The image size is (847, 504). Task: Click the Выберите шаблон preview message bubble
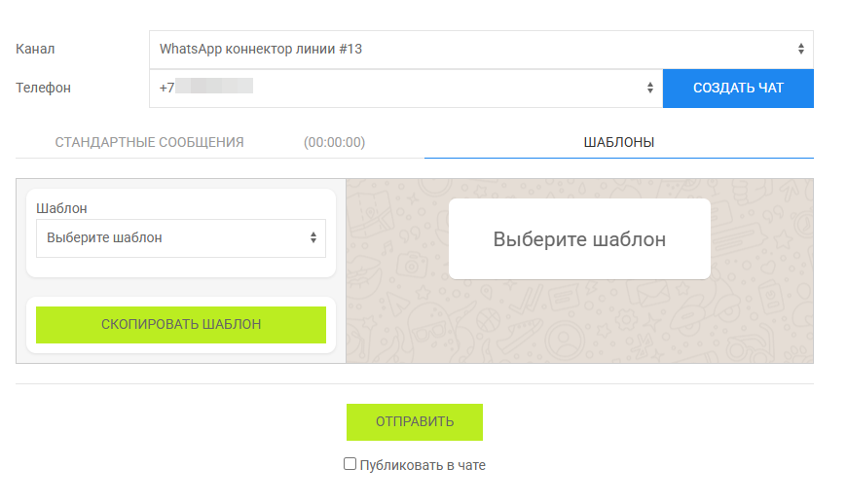pos(579,239)
